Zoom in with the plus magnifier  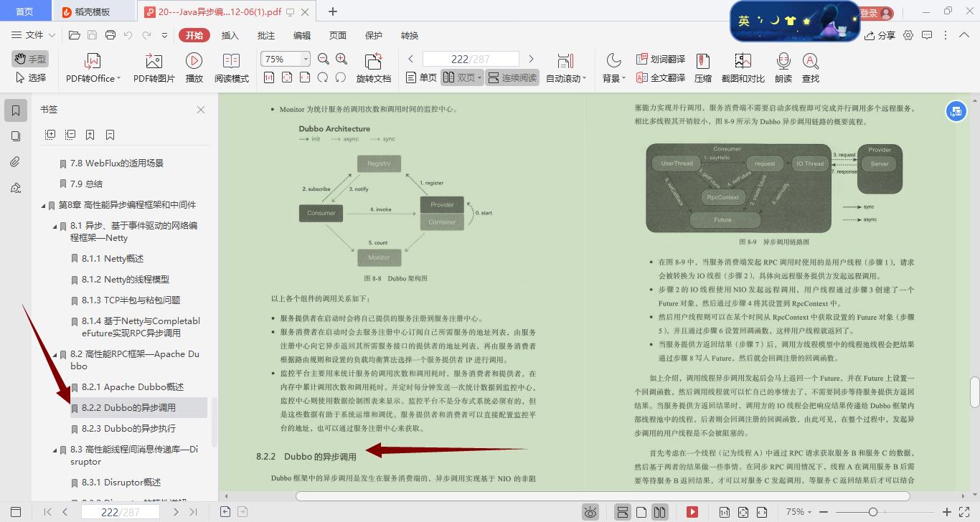341,60
